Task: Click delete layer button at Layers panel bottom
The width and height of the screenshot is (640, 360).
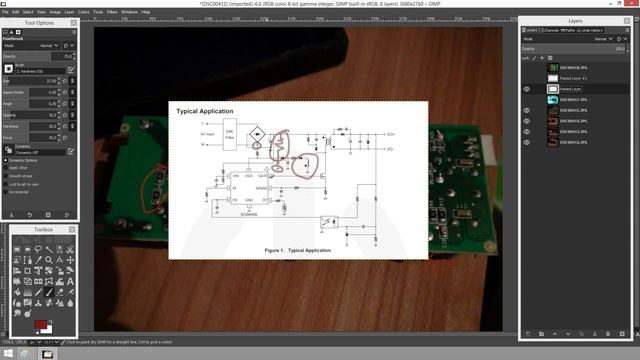Action: tap(622, 333)
